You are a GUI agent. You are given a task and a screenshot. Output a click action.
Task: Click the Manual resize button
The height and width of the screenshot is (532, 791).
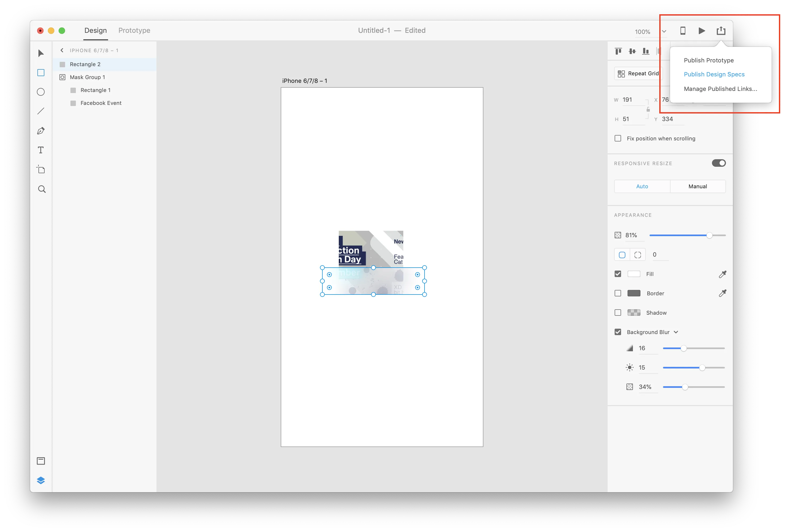coord(697,186)
